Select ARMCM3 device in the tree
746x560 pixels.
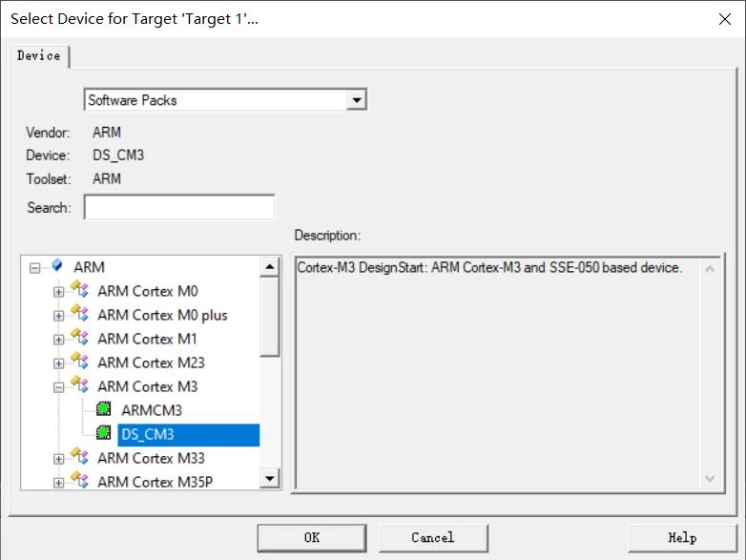click(152, 410)
